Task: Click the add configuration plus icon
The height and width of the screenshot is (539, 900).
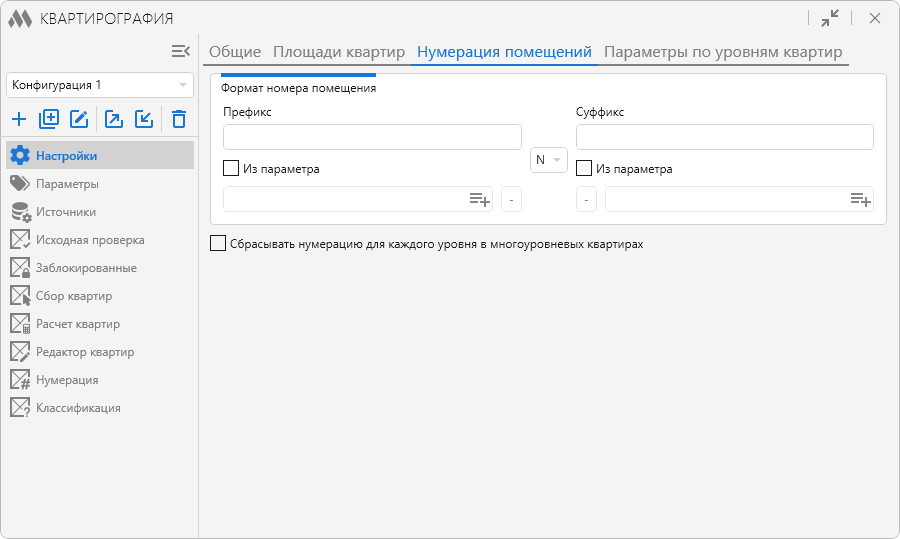Action: point(19,120)
